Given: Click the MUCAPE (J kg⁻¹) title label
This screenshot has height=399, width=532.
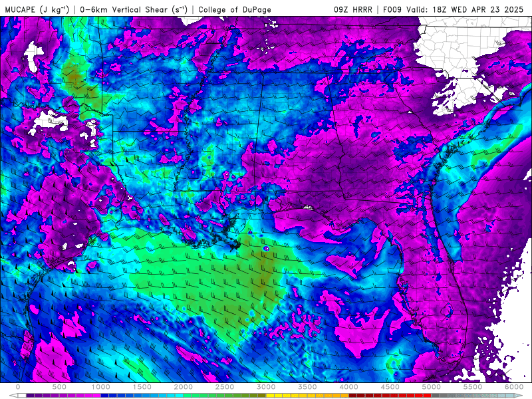Looking at the screenshot, I should pyautogui.click(x=37, y=9).
